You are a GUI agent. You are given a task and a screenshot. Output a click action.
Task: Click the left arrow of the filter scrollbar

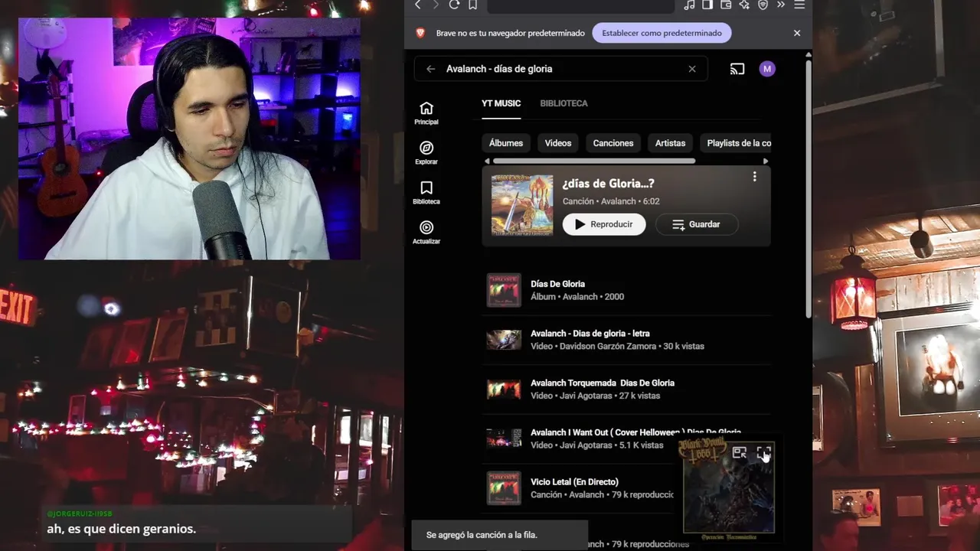(487, 161)
